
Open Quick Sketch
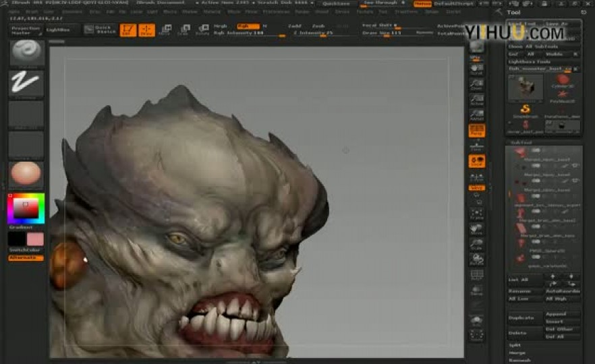[100, 30]
